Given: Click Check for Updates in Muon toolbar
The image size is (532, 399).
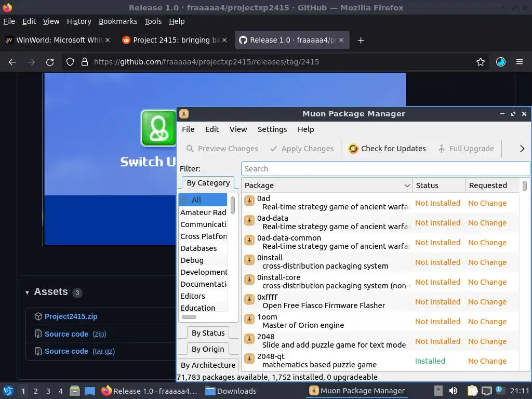Looking at the screenshot, I should (387, 149).
